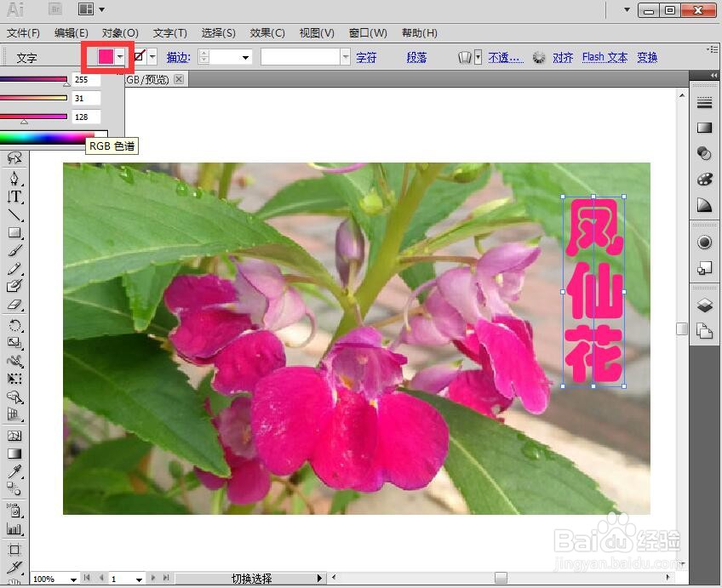The width and height of the screenshot is (722, 588).
Task: Select the Eyedropper tool
Action: coord(14,471)
